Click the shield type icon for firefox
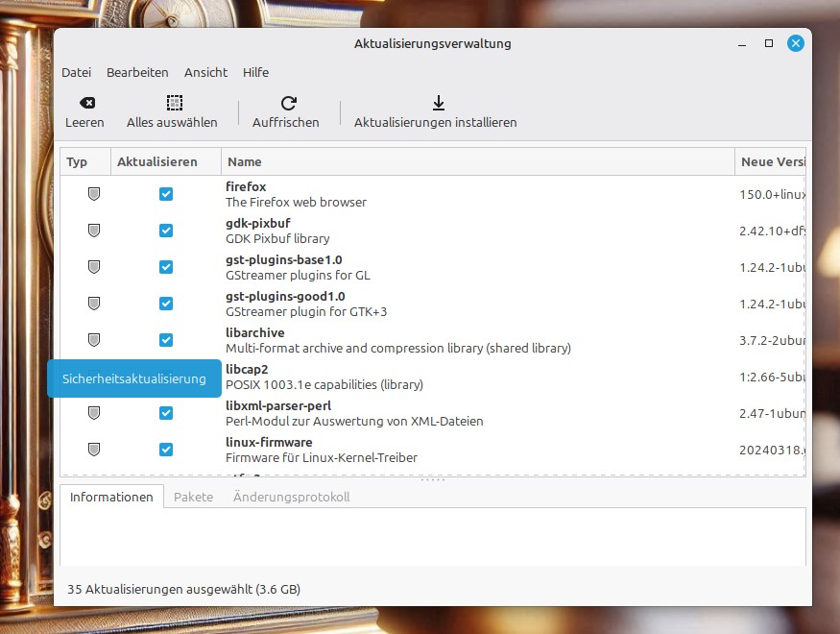This screenshot has width=840, height=634. pyautogui.click(x=94, y=194)
